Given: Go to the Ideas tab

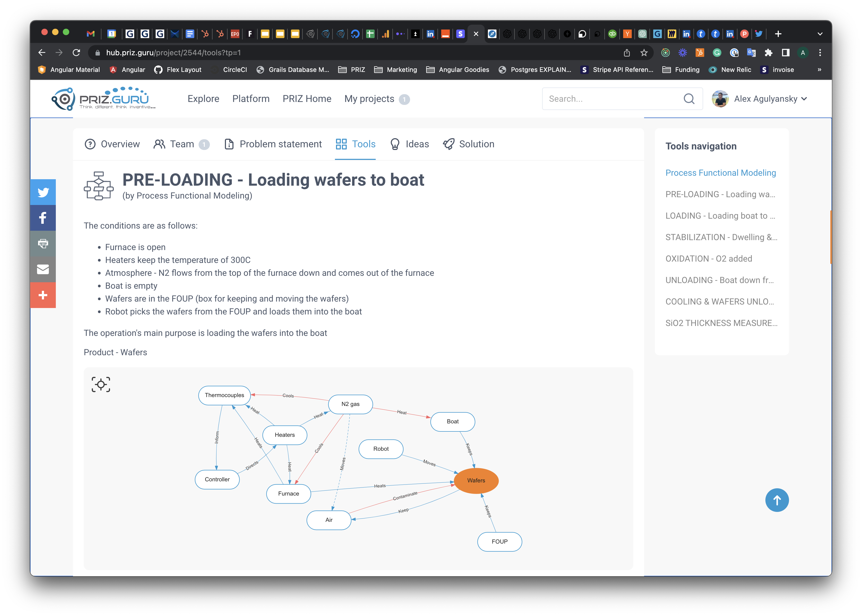Looking at the screenshot, I should click(x=409, y=144).
